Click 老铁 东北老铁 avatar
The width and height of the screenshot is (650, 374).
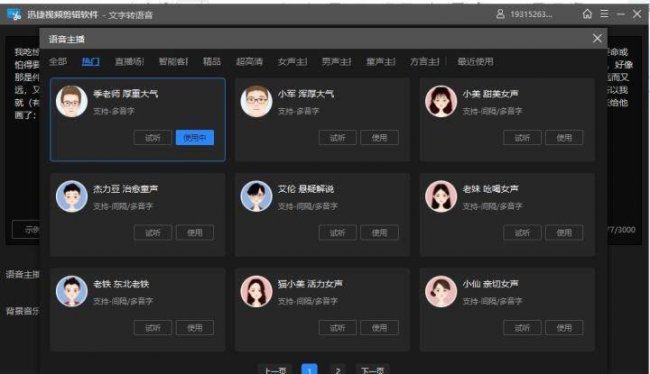click(x=72, y=291)
